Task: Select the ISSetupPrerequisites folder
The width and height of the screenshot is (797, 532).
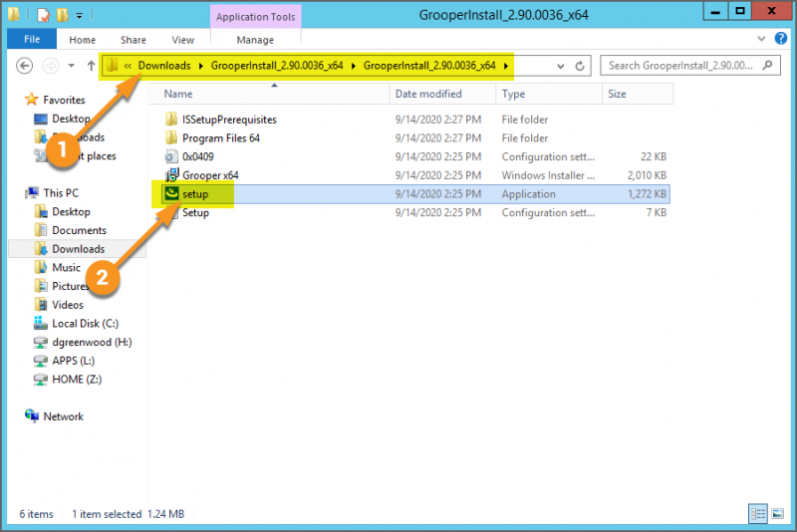Action: (x=229, y=120)
